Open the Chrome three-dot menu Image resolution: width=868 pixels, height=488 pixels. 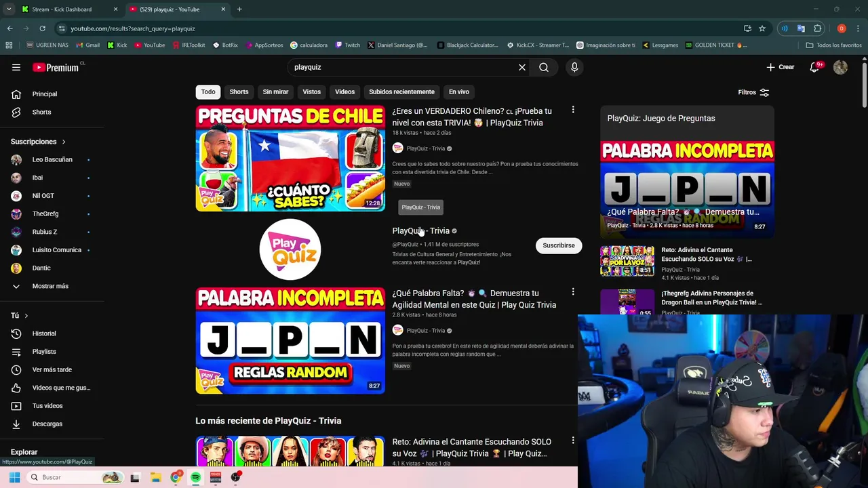[859, 28]
